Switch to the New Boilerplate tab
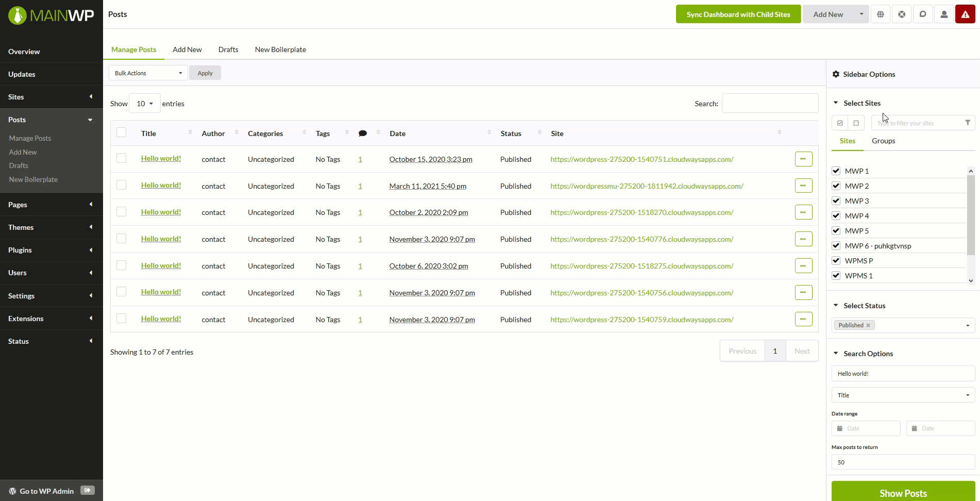Viewport: 980px width, 501px height. pos(280,49)
